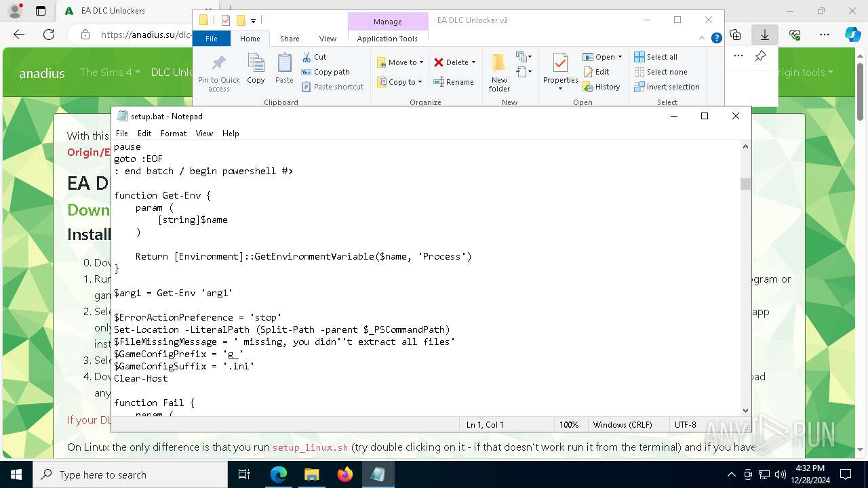This screenshot has height=488, width=868.
Task: Click Invert selection in Explorer ribbon
Action: click(x=667, y=87)
